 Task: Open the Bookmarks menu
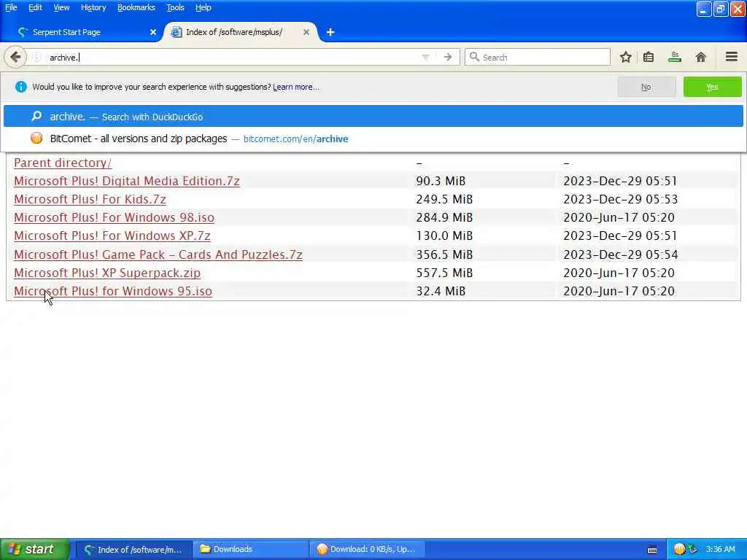point(136,7)
